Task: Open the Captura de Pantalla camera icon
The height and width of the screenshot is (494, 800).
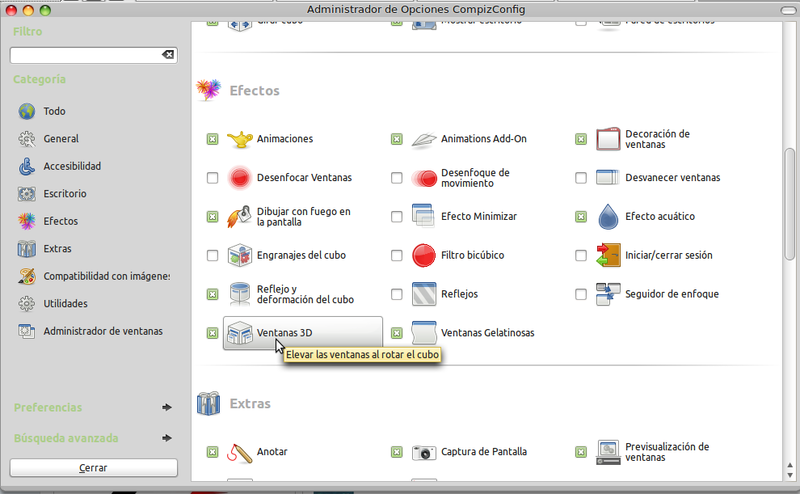Action: 425,452
